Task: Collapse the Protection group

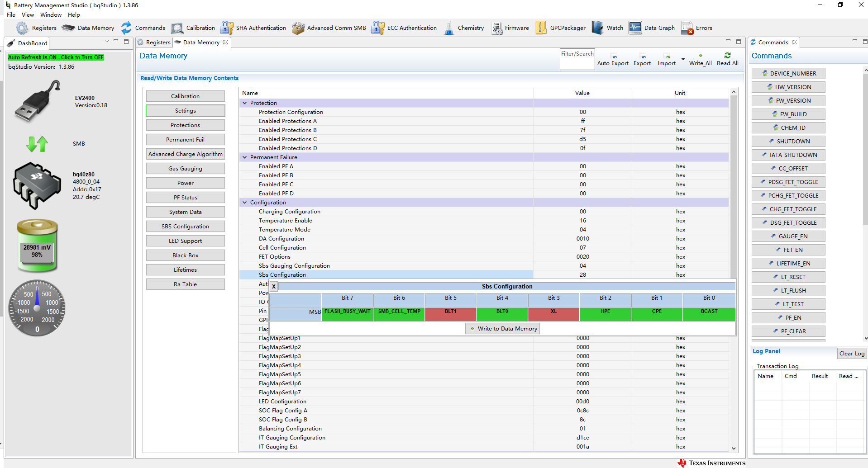Action: coord(245,103)
